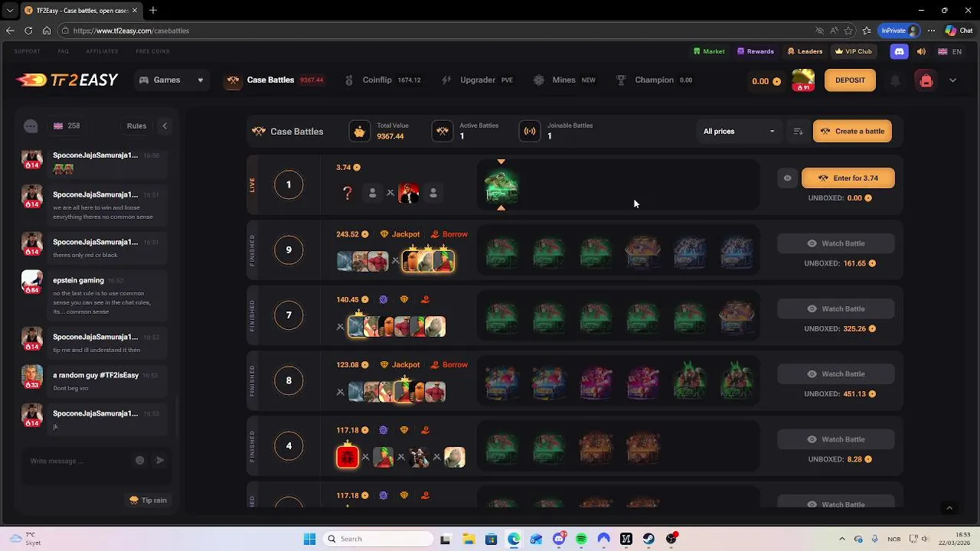This screenshot has height=551, width=980.
Task: Expand the account menu chevron
Action: pyautogui.click(x=952, y=80)
